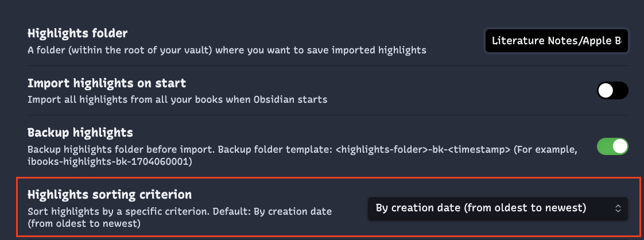Click the 'Backup highlights' setting title
The height and width of the screenshot is (240, 644).
[80, 133]
